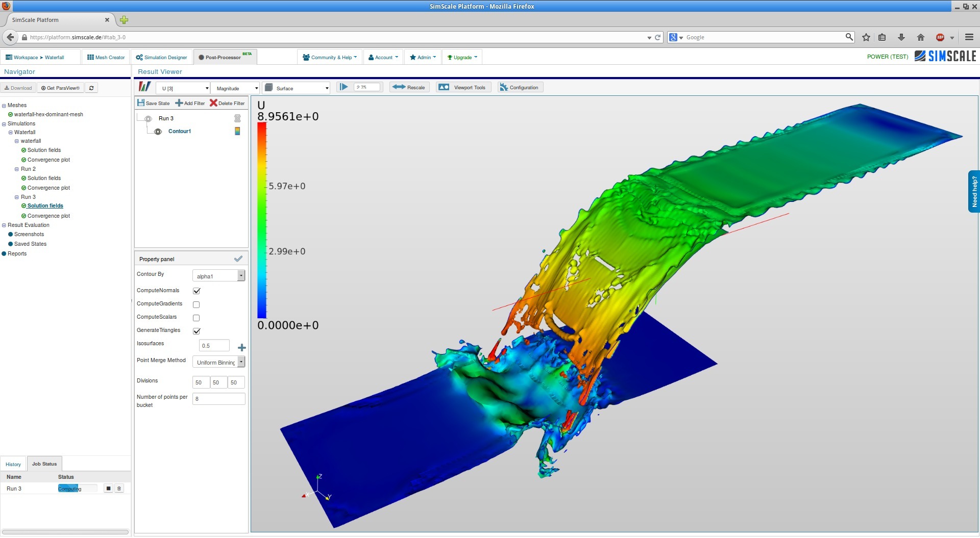
Task: Edit the Isosurfaces value field
Action: (x=214, y=345)
